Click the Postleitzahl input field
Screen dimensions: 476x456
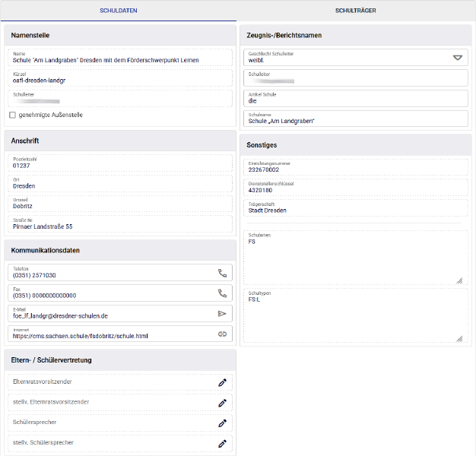(x=120, y=163)
